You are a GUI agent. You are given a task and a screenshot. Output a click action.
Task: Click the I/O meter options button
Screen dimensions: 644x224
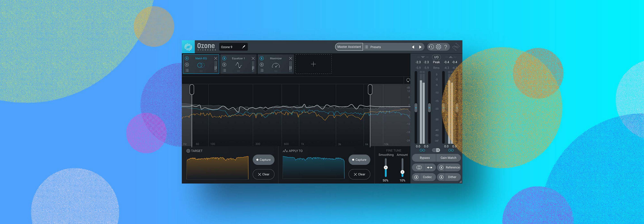tap(436, 57)
